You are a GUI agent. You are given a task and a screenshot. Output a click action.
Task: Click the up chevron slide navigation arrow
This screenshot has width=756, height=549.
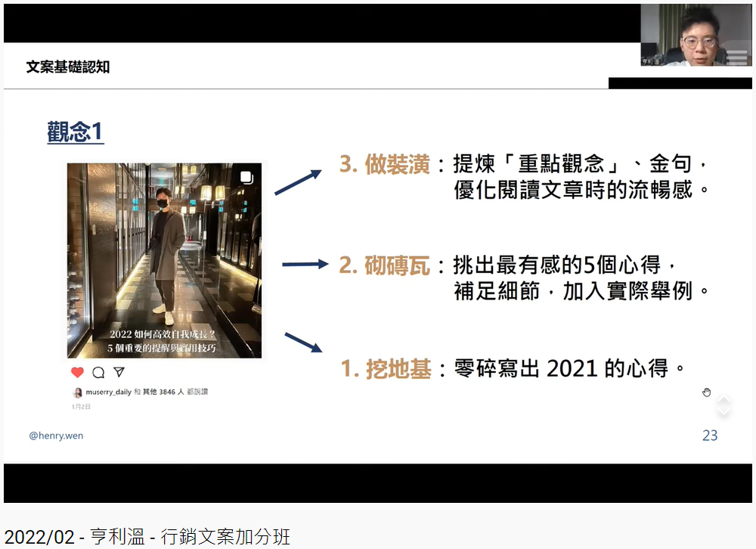click(x=723, y=399)
